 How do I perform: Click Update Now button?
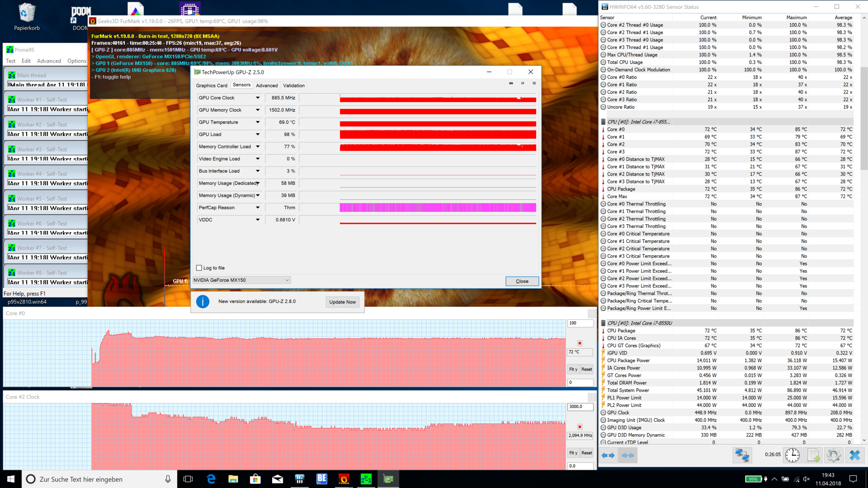(342, 302)
